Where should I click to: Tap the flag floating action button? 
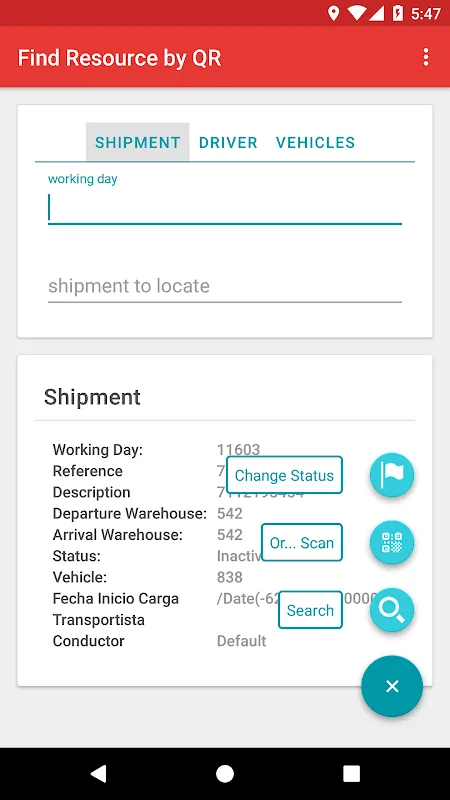(392, 475)
